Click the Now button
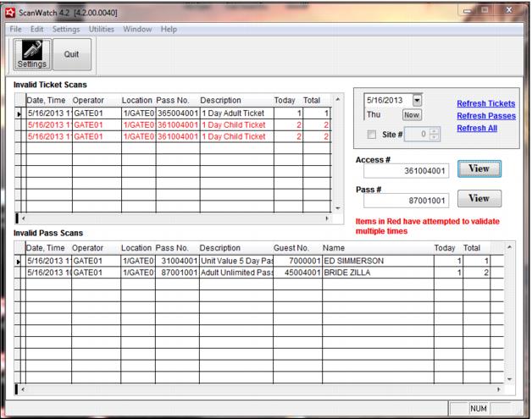Viewport: 532px width, 419px height. [411, 114]
